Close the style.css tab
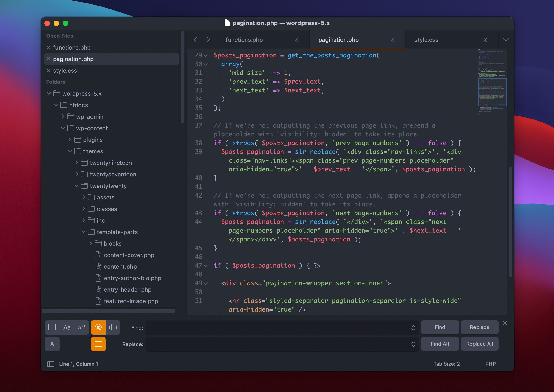 pos(485,40)
